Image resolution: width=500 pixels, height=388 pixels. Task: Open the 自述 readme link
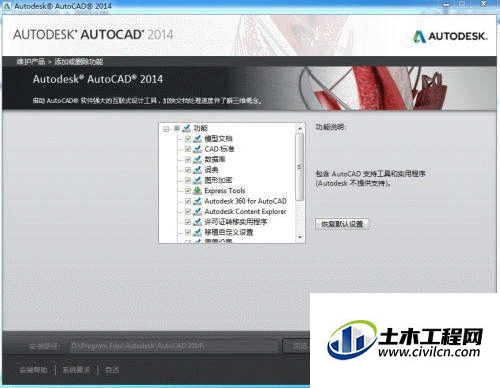(x=112, y=370)
